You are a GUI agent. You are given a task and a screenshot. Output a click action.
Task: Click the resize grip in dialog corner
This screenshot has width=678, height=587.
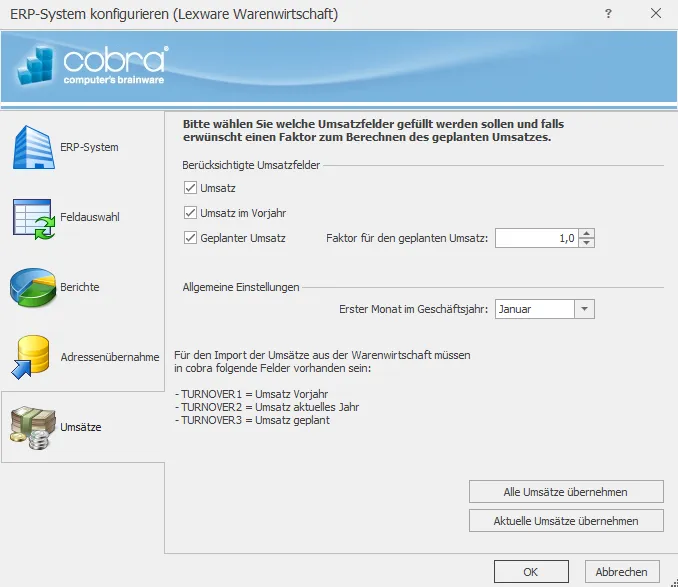[x=674, y=583]
